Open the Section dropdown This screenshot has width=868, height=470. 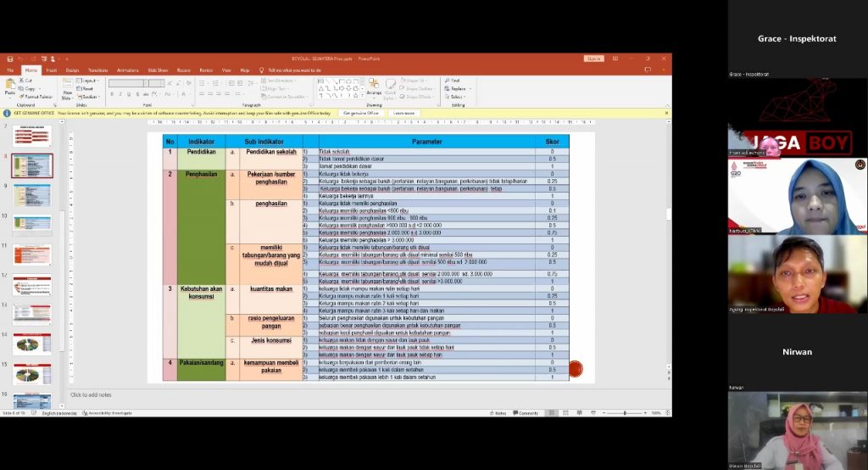89,97
